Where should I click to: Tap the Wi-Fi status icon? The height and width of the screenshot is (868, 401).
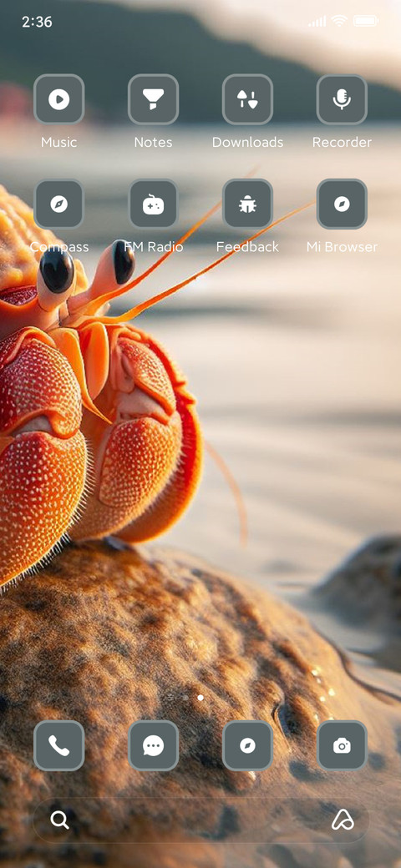(338, 21)
